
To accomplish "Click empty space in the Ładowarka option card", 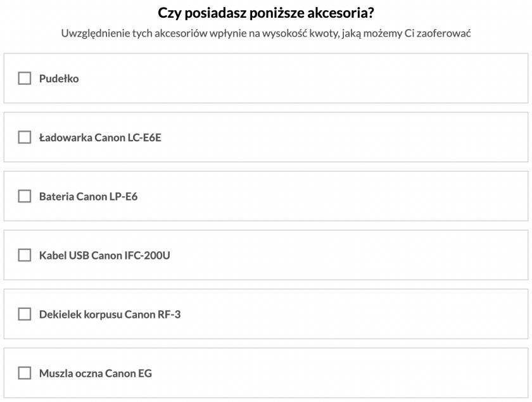I will [x=339, y=137].
